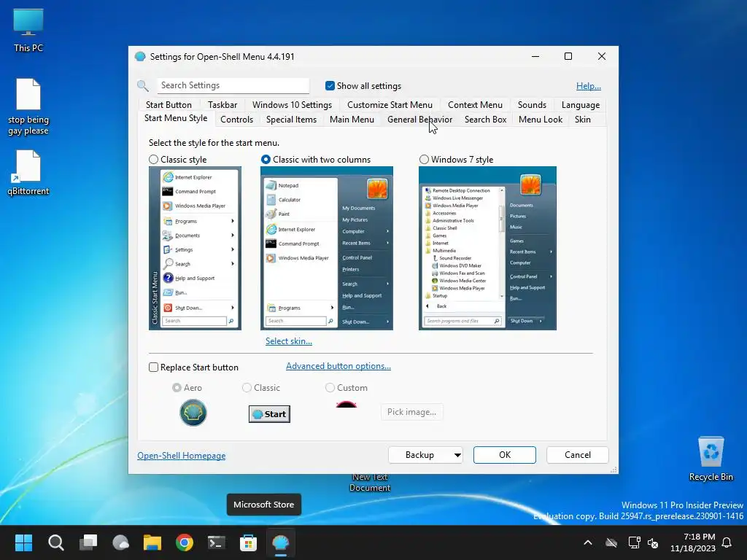
Task: Select the Start Menu Style tab
Action: point(176,118)
